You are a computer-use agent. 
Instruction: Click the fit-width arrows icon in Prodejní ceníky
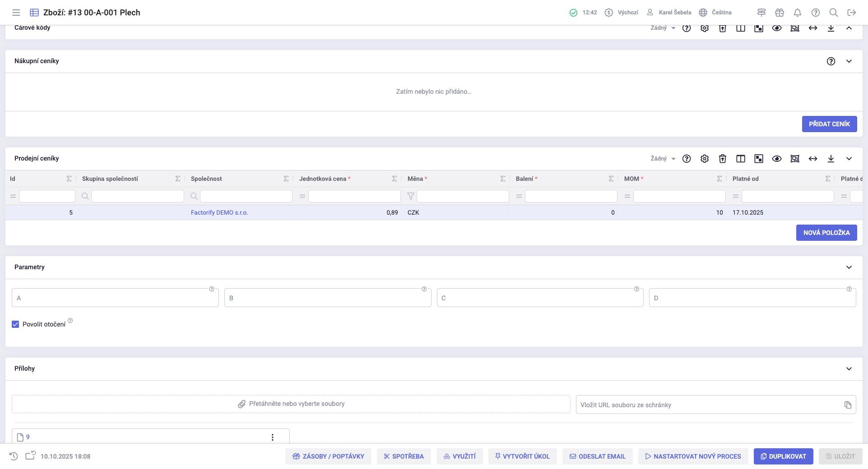[813, 159]
